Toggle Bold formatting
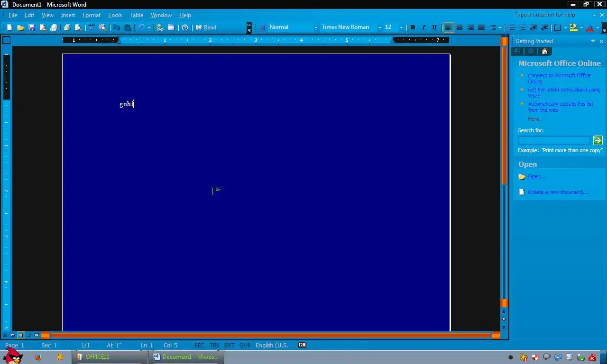 [413, 27]
